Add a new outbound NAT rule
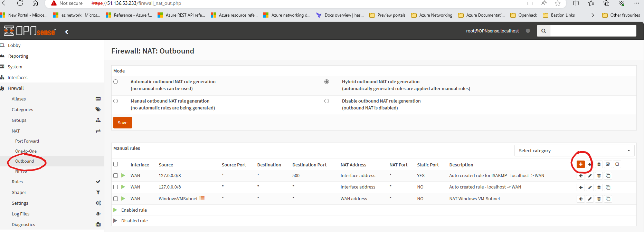The width and height of the screenshot is (644, 232). pos(580,164)
